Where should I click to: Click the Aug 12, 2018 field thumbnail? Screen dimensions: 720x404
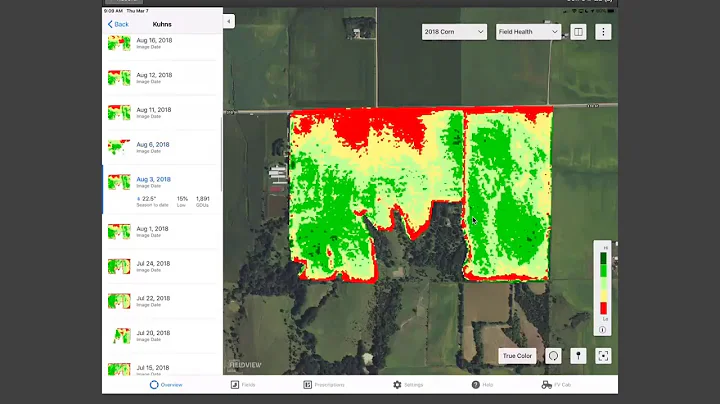click(x=119, y=78)
